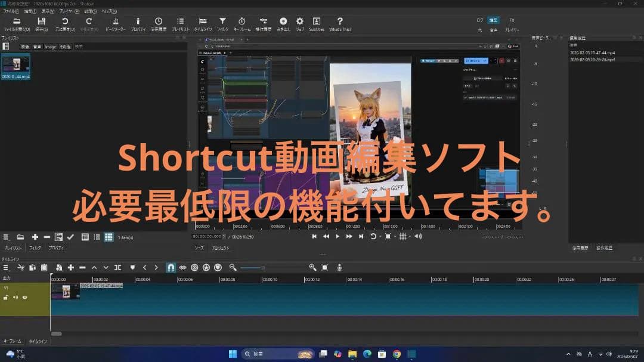
Task: Mute track V1 audio
Action: (x=15, y=297)
